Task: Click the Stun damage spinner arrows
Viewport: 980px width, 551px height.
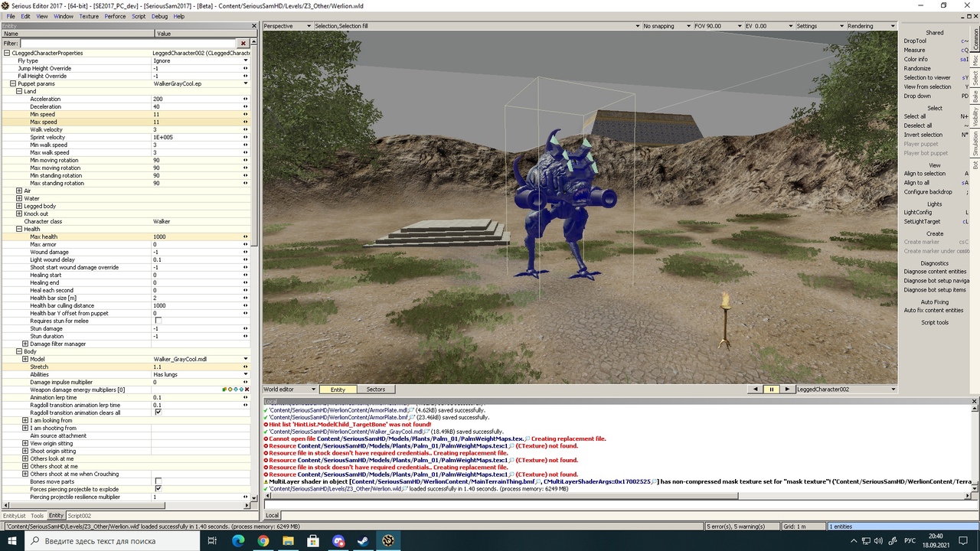Action: 246,328
